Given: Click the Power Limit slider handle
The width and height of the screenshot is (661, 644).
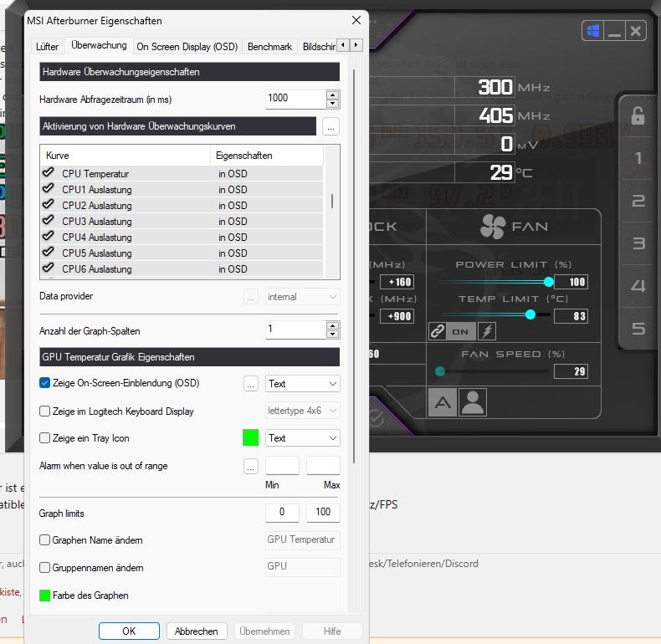Looking at the screenshot, I should 548,282.
